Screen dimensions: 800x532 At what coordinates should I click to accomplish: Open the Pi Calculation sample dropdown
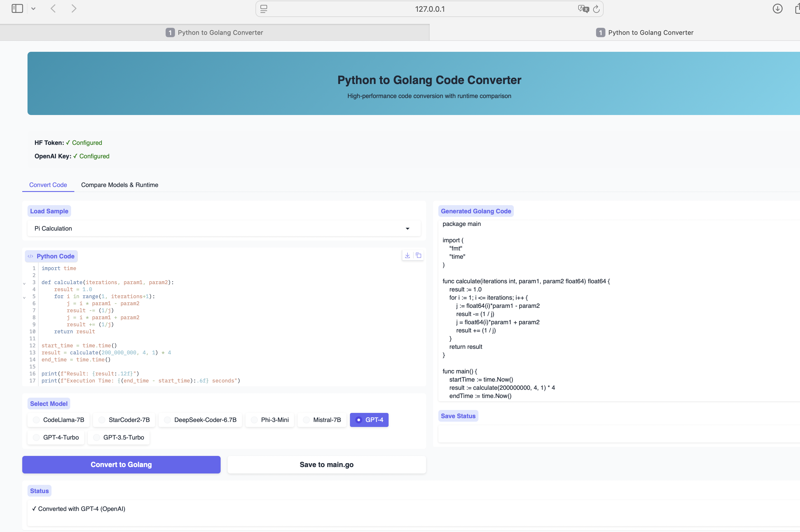[x=224, y=229]
